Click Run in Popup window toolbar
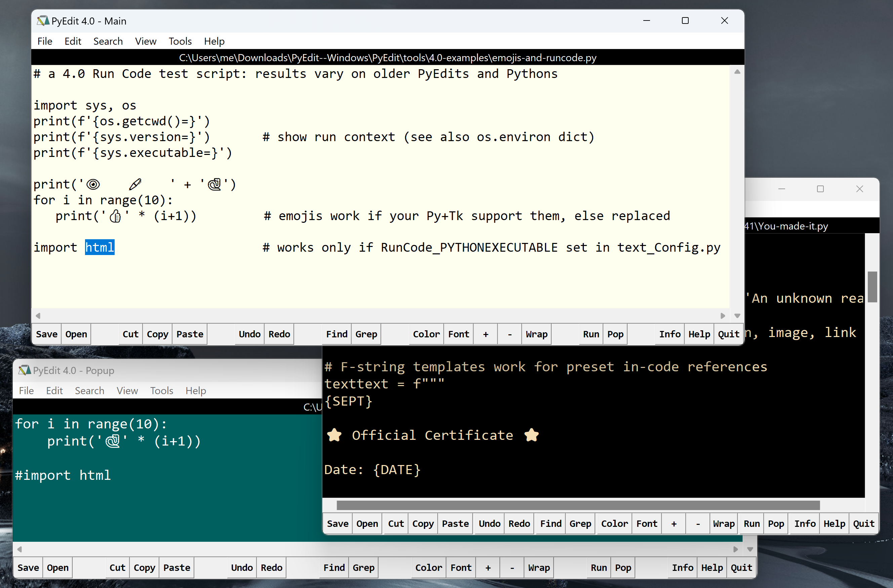This screenshot has width=893, height=588. 599,568
